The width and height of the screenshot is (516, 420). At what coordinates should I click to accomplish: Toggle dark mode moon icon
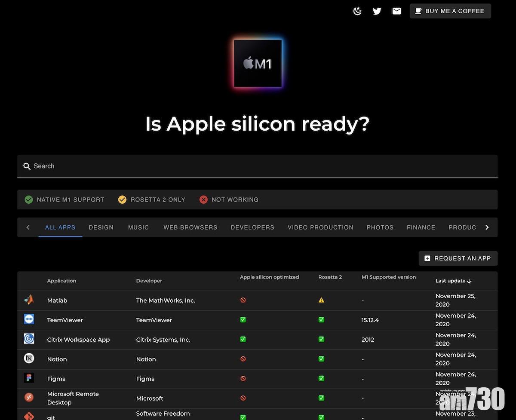pos(357,11)
